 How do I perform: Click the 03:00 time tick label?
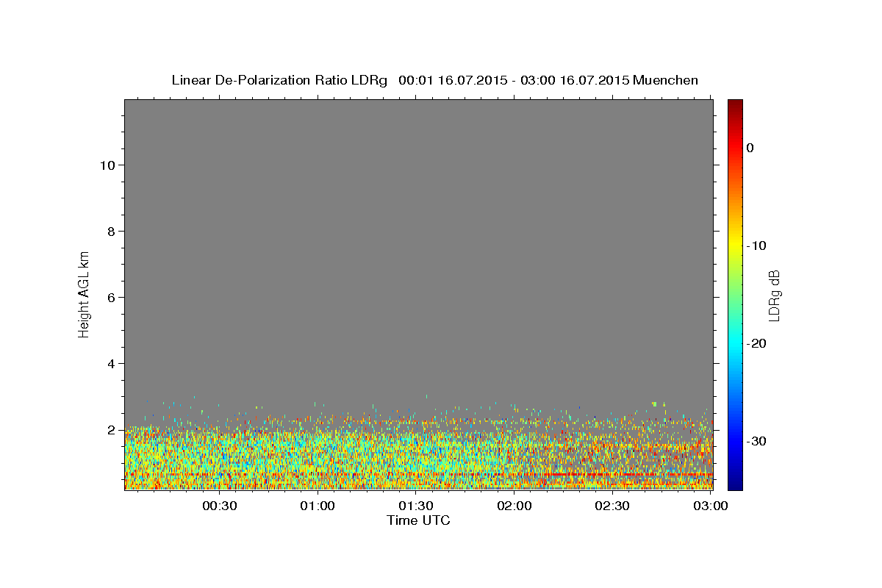coord(710,506)
